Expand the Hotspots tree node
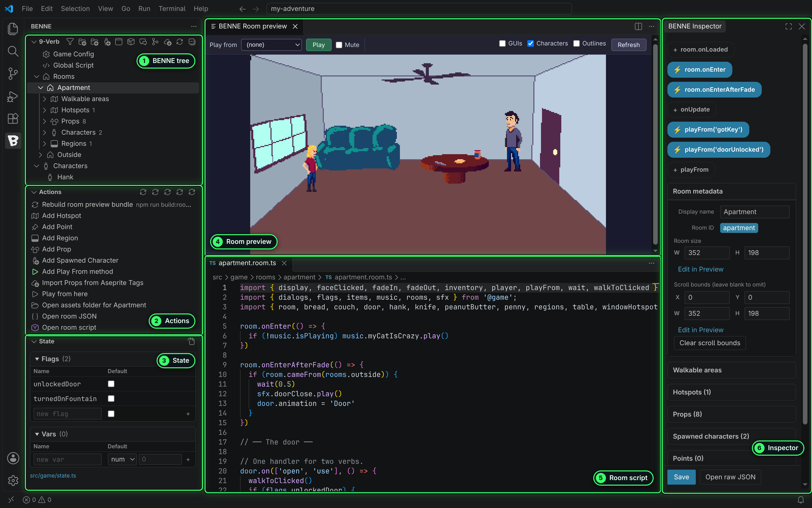 [44, 110]
